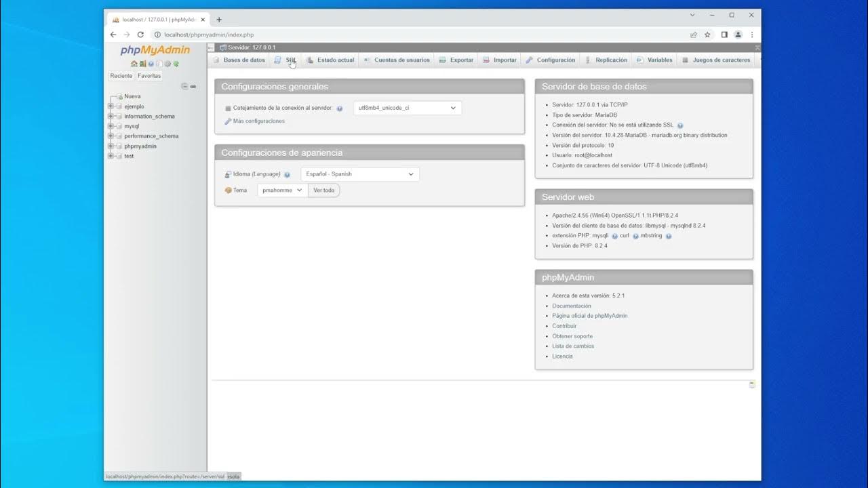Viewport: 868px width, 488px height.
Task: Click Nueva to create a database
Action: point(132,96)
